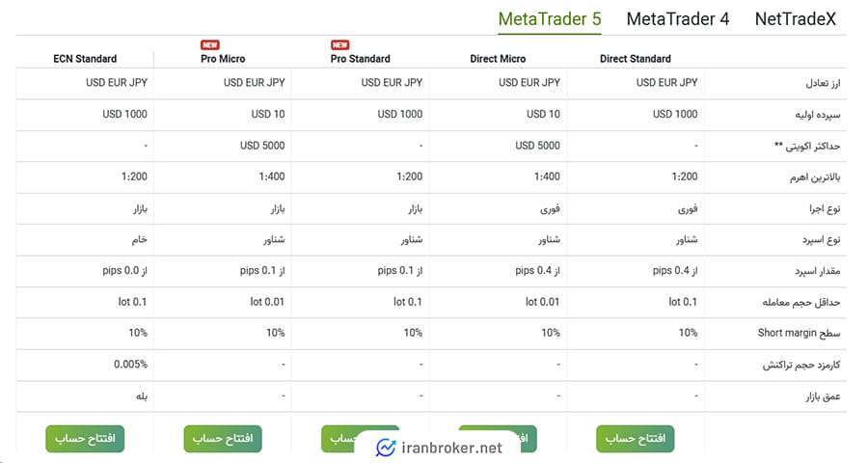Switch to the MetaTrader 4 tab
Image resolution: width=868 pixels, height=463 pixels.
pyautogui.click(x=677, y=18)
